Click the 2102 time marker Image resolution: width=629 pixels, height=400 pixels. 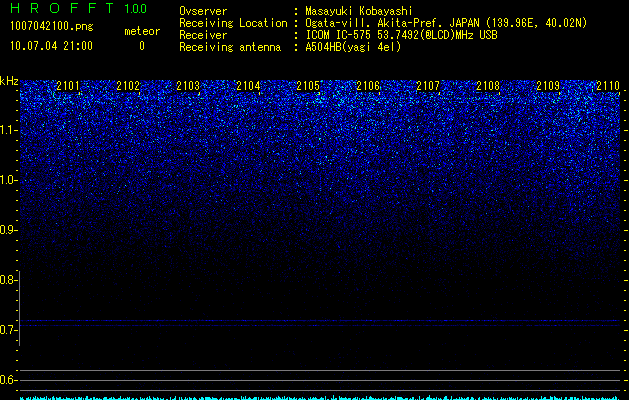(128, 85)
